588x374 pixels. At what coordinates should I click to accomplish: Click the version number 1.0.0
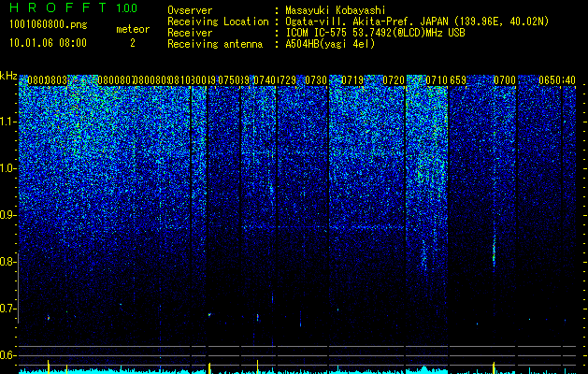126,7
